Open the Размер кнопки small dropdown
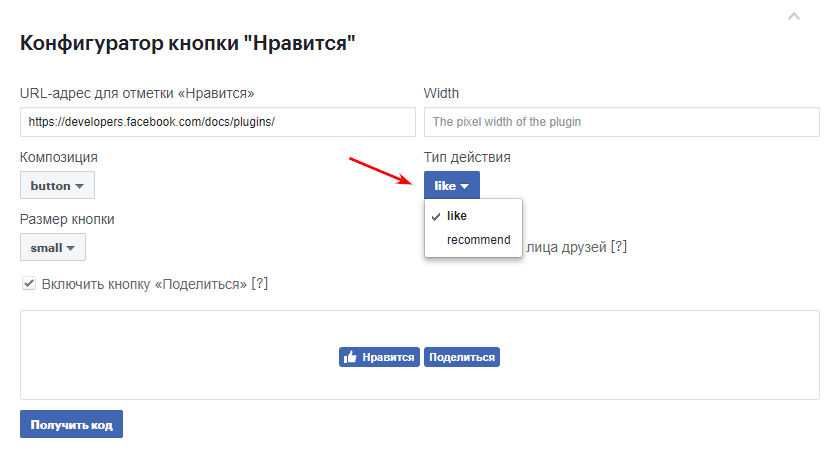 (53, 247)
